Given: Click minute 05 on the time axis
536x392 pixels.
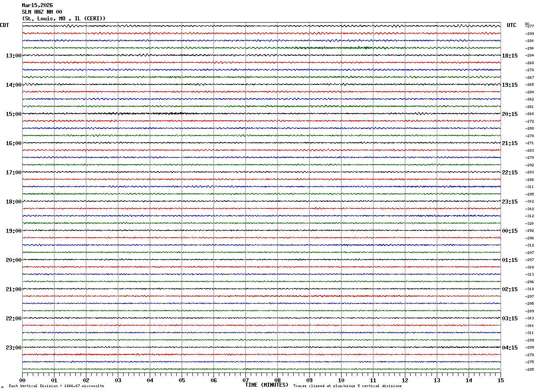Looking at the screenshot, I should [182, 380].
